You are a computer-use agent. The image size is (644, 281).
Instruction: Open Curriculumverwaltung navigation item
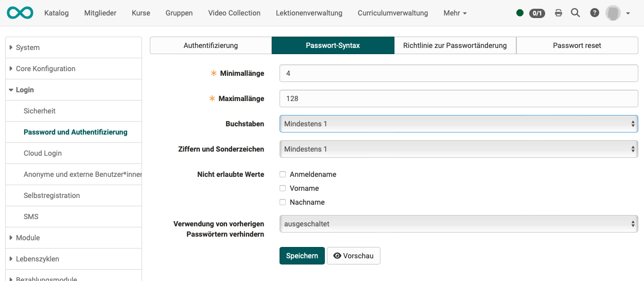pyautogui.click(x=393, y=13)
